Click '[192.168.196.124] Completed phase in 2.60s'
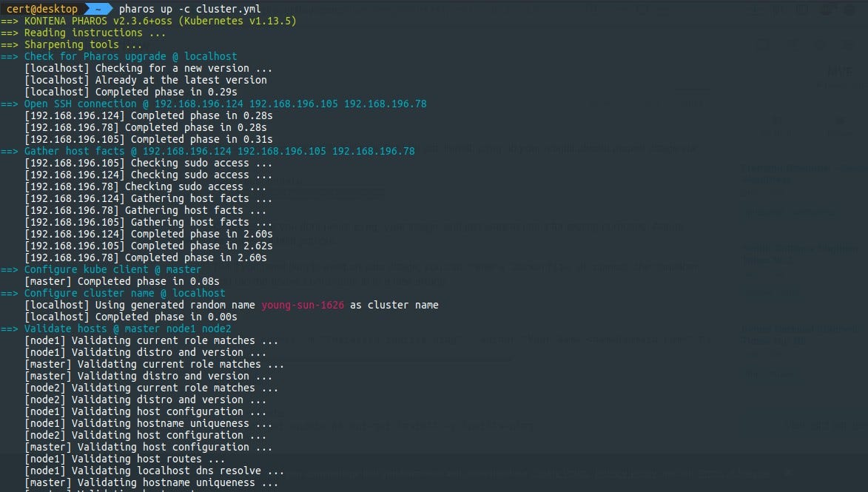This screenshot has height=492, width=868. point(148,234)
